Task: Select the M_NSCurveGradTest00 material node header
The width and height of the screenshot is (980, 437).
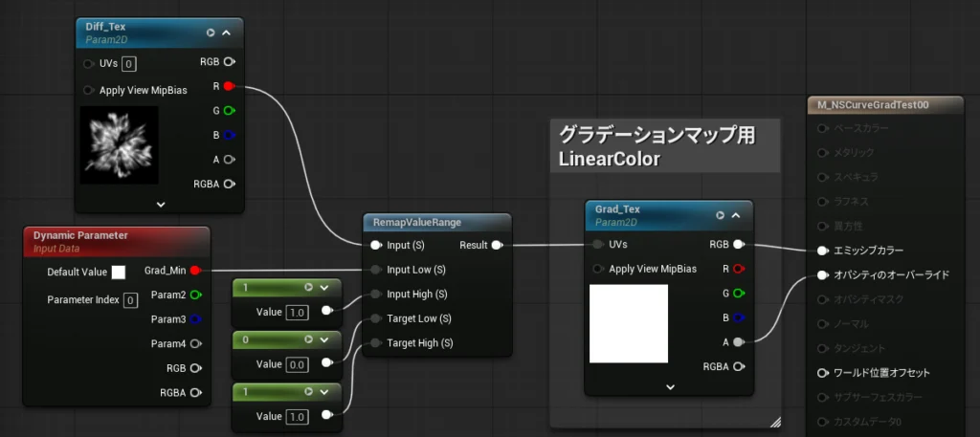Action: coord(869,105)
